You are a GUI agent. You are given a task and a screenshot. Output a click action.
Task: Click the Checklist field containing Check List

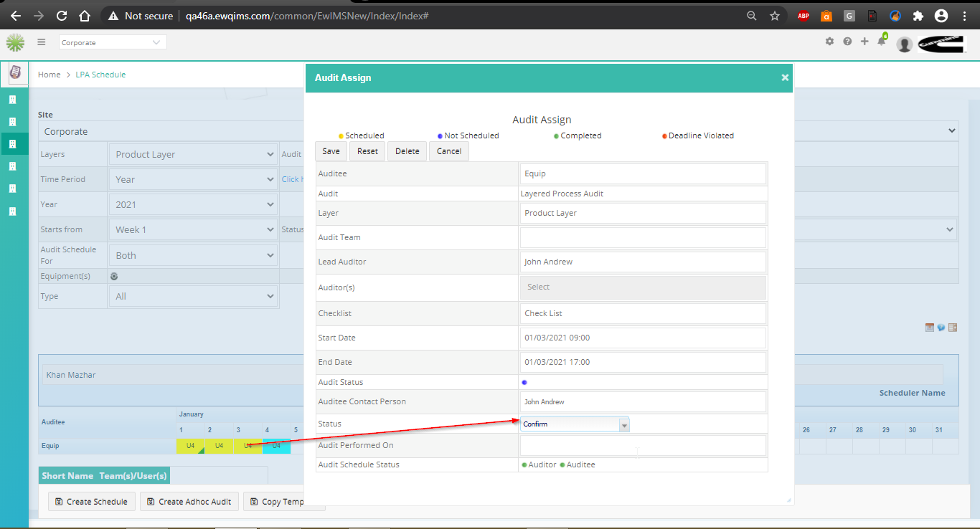click(642, 313)
